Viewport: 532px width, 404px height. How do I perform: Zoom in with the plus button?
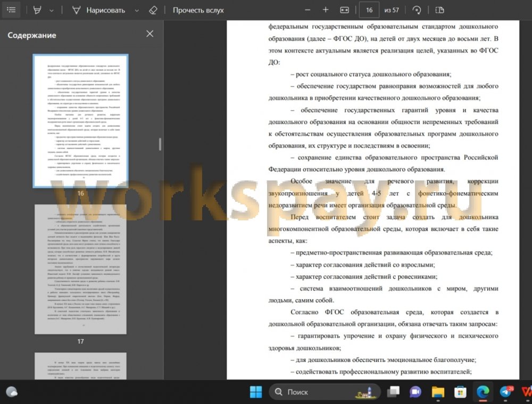pos(326,10)
